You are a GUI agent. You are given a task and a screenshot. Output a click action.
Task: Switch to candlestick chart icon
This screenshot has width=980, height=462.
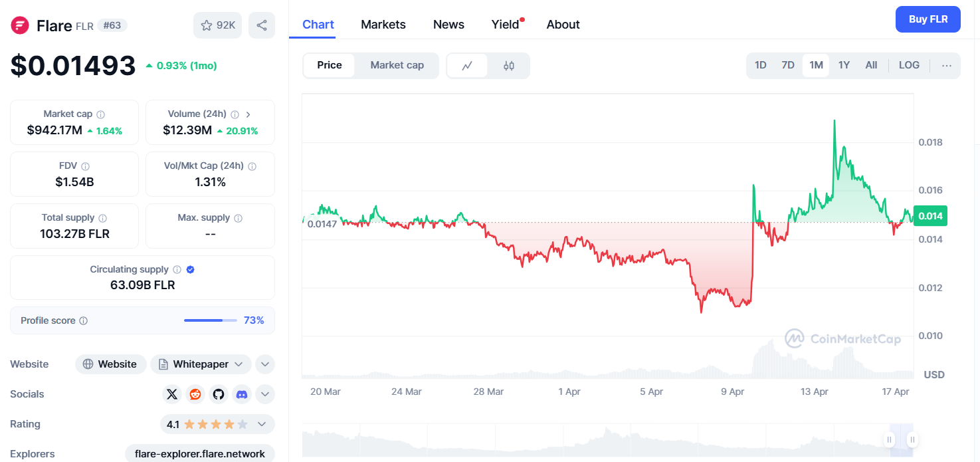(509, 66)
